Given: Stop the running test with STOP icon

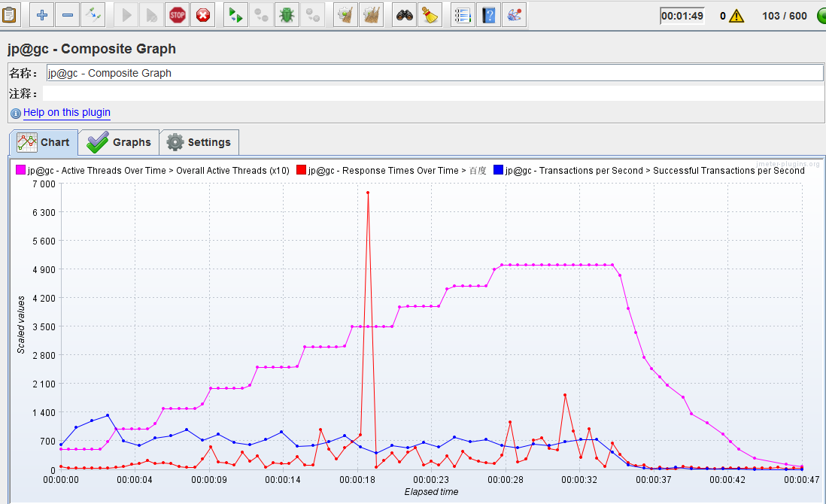Looking at the screenshot, I should point(178,15).
